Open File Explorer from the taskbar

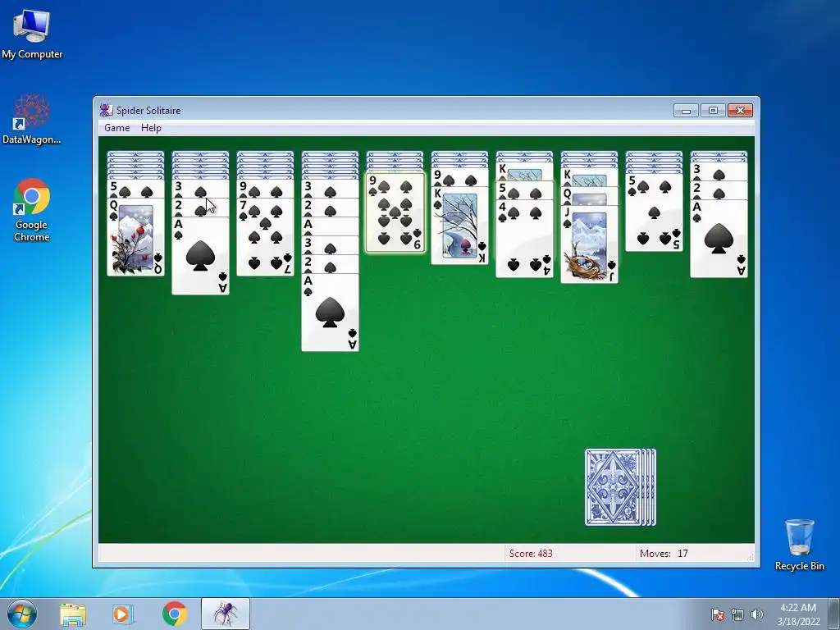click(x=73, y=614)
